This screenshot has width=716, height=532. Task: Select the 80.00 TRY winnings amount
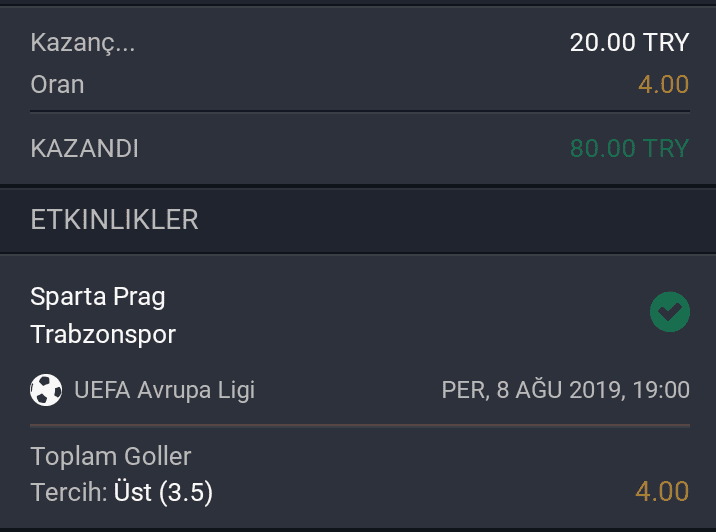point(629,148)
